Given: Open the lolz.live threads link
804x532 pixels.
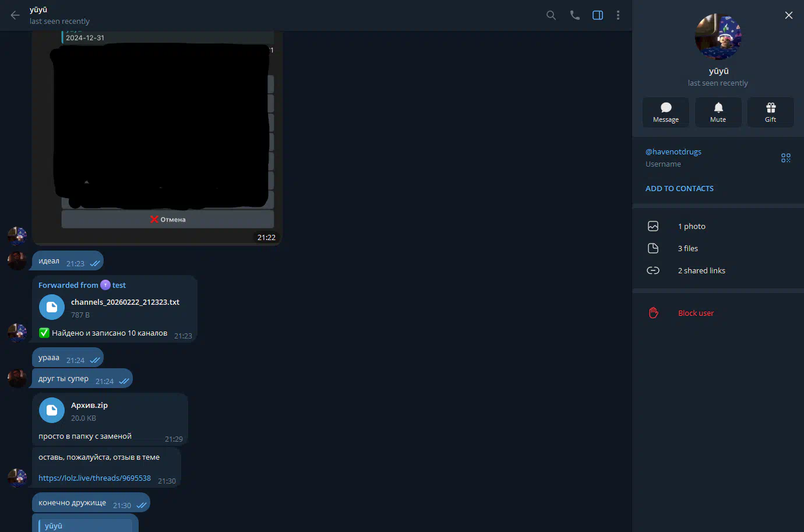Looking at the screenshot, I should pos(94,478).
